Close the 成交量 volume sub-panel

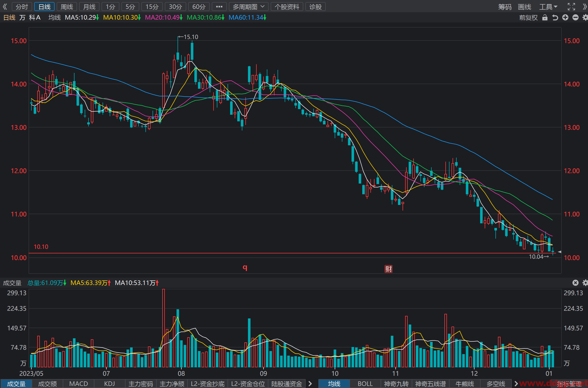(576, 282)
